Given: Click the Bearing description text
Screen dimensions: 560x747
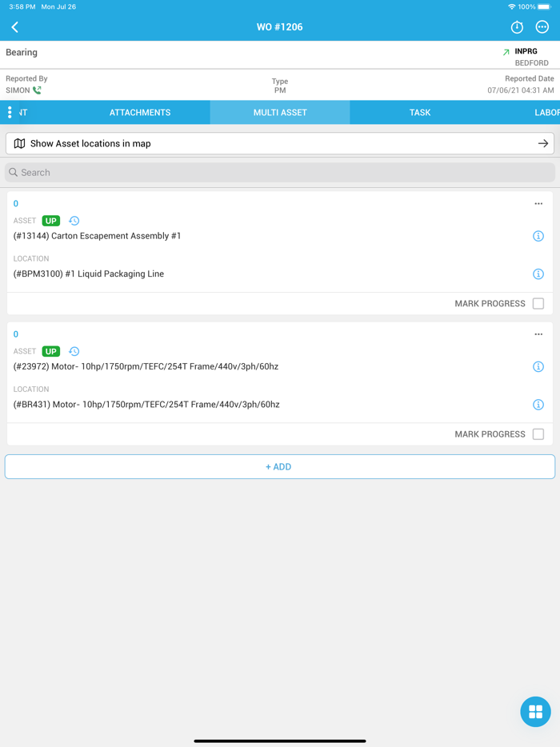Looking at the screenshot, I should 22,53.
